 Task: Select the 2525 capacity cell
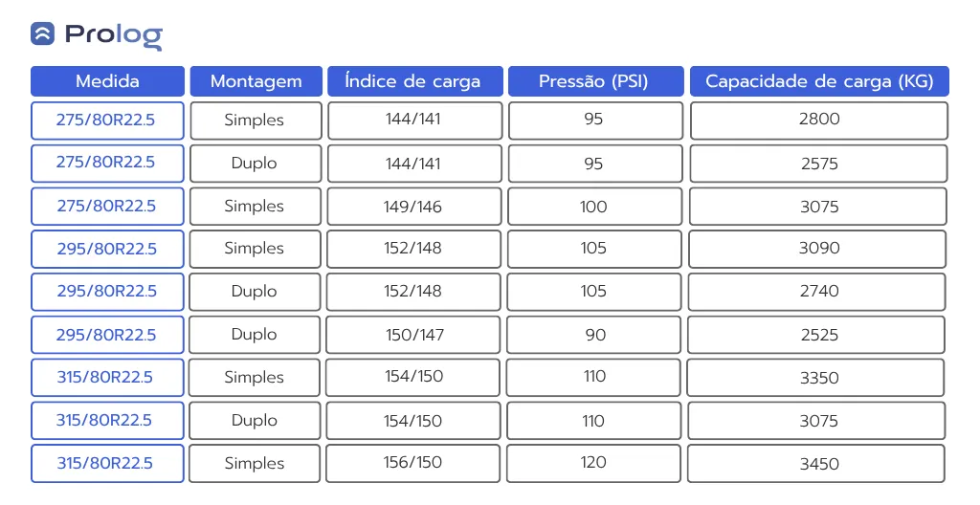[x=816, y=335]
